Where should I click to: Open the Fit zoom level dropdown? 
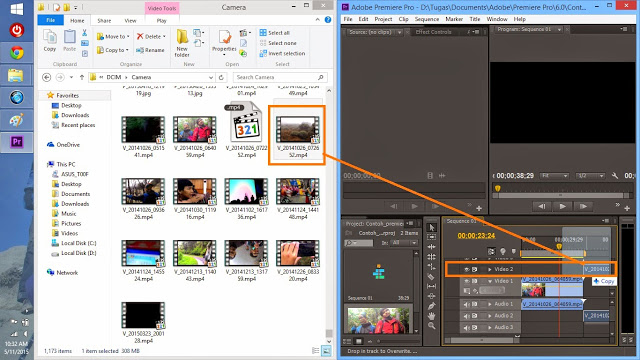[554, 176]
